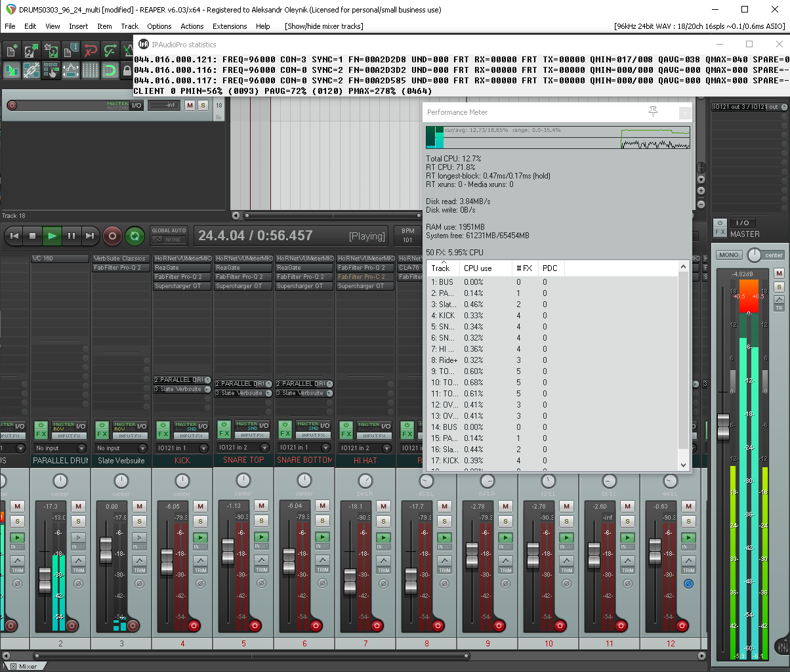790x672 pixels.
Task: Open master track FX button
Action: (720, 232)
